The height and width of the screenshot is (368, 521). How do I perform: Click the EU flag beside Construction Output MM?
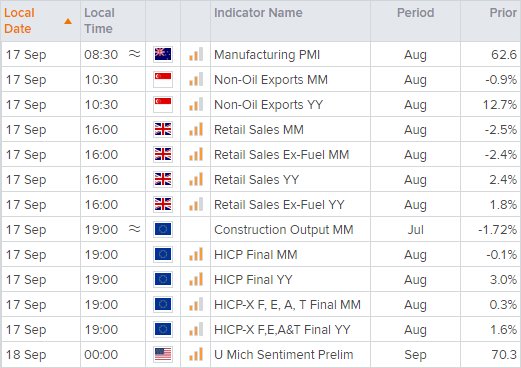pyautogui.click(x=163, y=229)
